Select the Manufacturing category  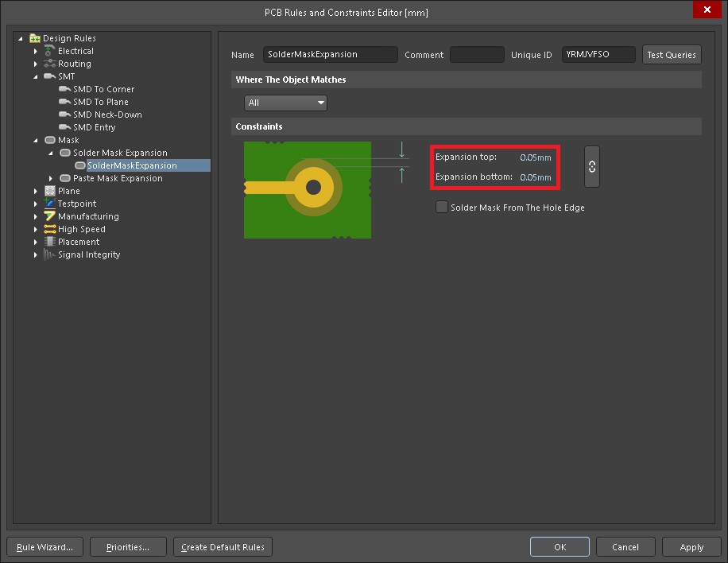88,216
